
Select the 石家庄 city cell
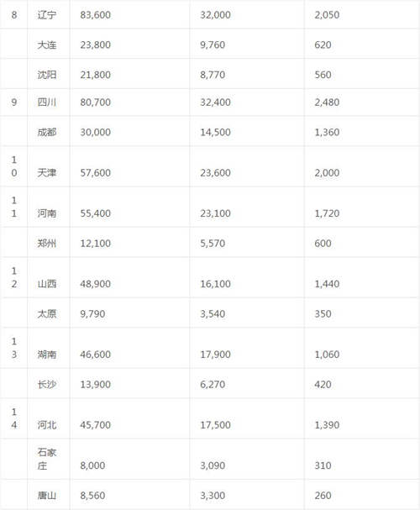tap(47, 459)
